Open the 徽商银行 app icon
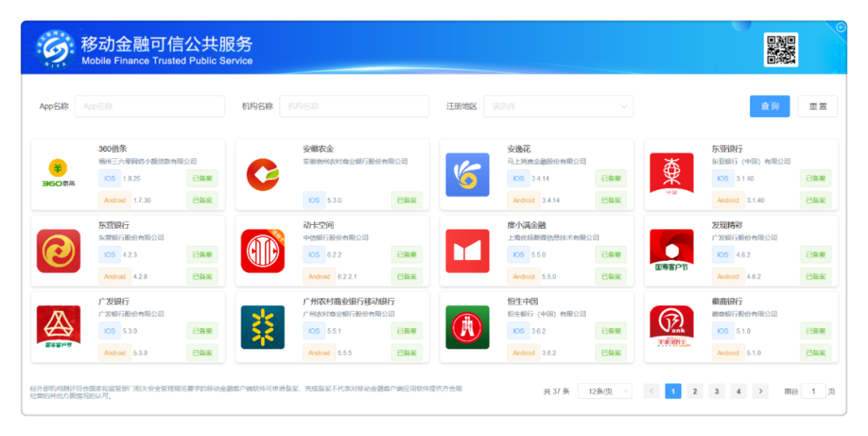This screenshot has height=436, width=868. pyautogui.click(x=671, y=328)
